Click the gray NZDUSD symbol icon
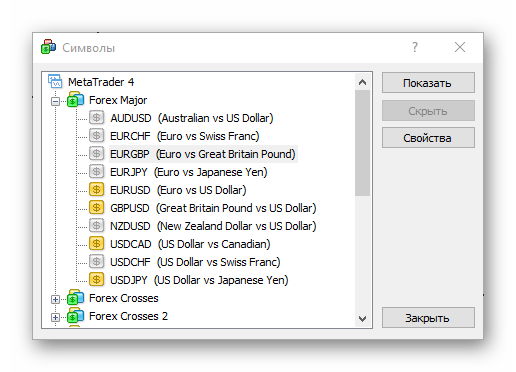516x372 pixels. click(x=96, y=226)
